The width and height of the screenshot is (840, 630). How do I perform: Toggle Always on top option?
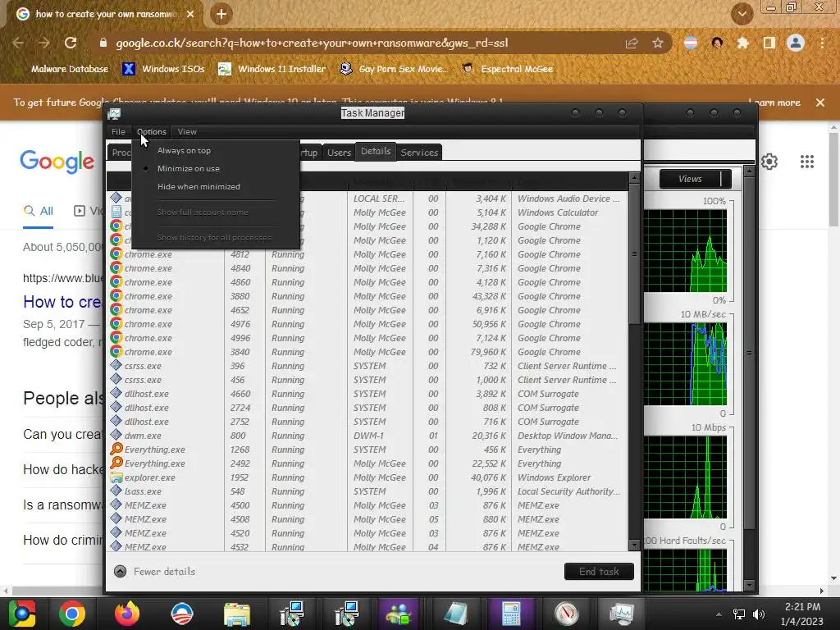click(215, 151)
